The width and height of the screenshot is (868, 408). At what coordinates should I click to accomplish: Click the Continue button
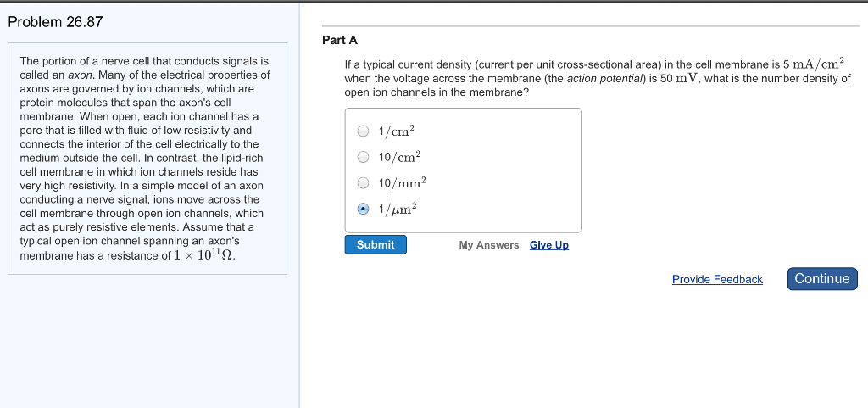coord(822,278)
